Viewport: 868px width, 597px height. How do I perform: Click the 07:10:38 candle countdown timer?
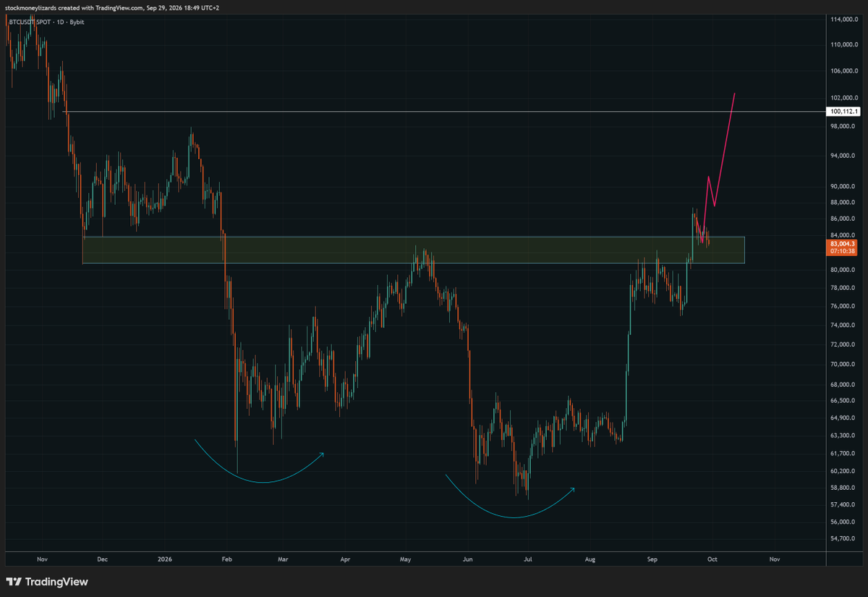coord(843,252)
